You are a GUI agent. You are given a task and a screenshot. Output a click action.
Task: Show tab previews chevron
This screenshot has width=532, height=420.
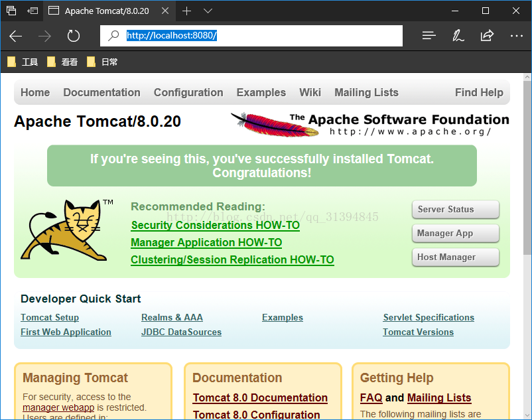coord(208,11)
